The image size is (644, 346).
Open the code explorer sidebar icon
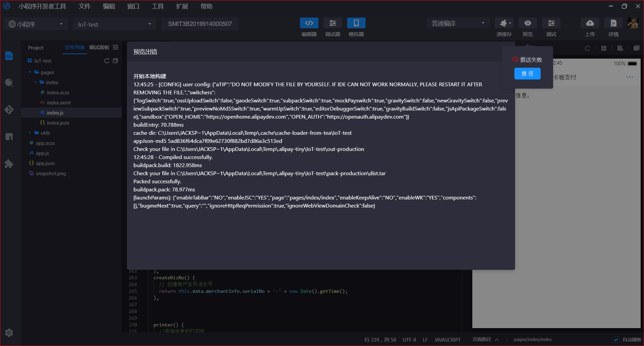9,56
